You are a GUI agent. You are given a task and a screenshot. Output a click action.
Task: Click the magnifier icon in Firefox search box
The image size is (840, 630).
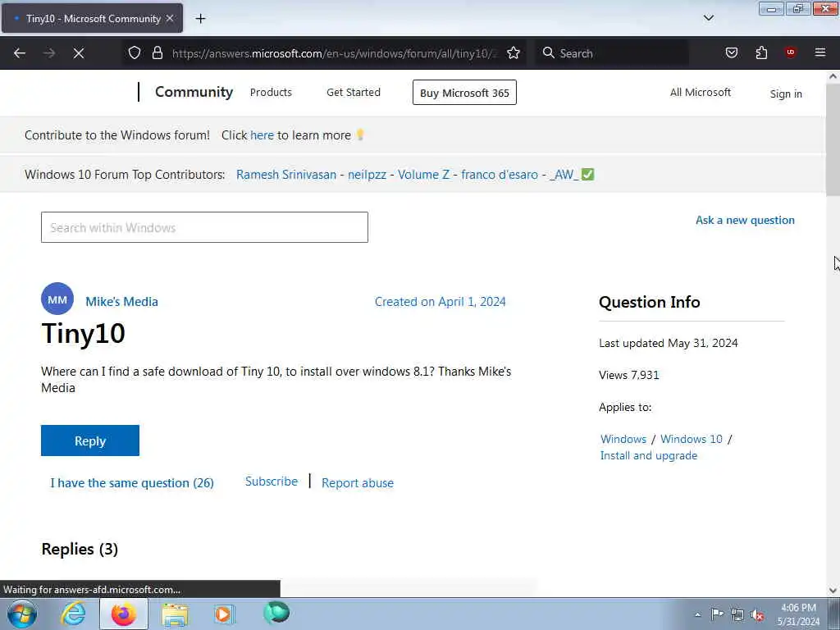[548, 52]
